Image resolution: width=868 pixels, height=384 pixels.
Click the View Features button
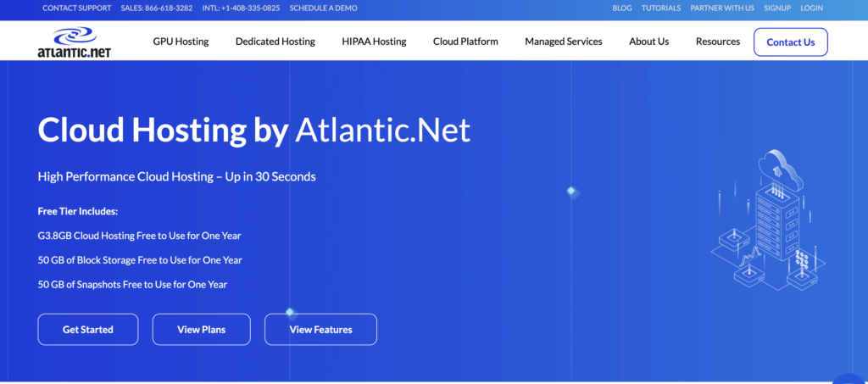(x=320, y=330)
